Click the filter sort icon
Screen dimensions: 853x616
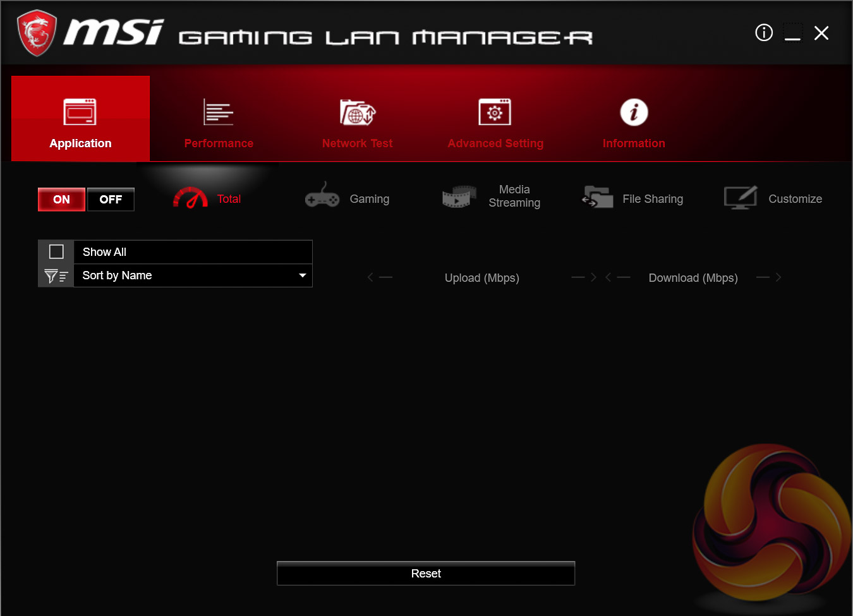tap(56, 276)
